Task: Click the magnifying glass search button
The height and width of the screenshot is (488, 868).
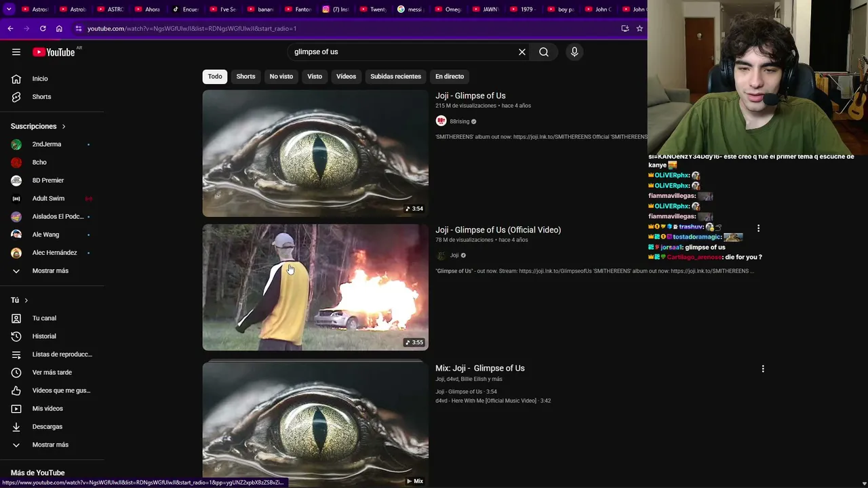Action: [x=544, y=52]
